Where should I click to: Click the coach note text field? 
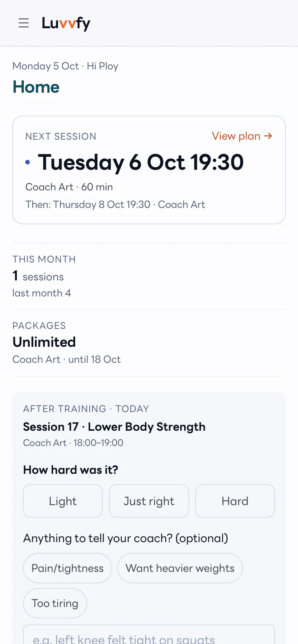tap(149, 635)
